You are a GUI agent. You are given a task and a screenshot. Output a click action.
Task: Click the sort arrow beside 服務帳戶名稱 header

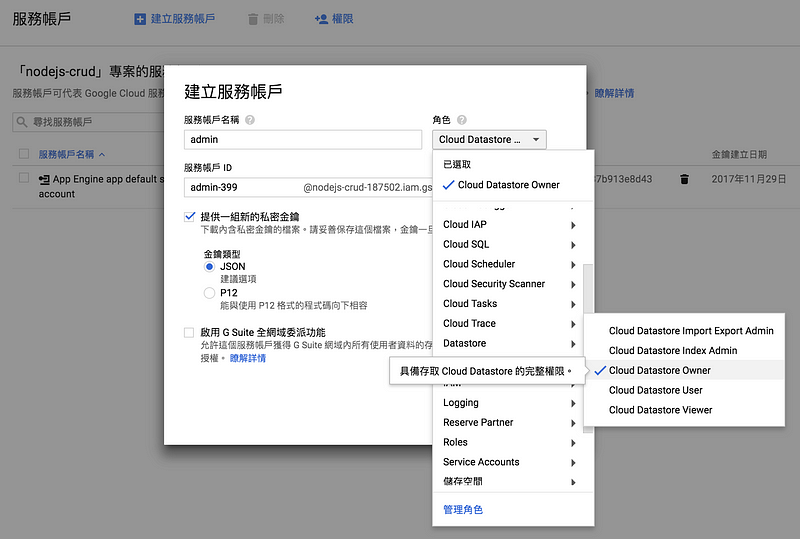tap(102, 155)
